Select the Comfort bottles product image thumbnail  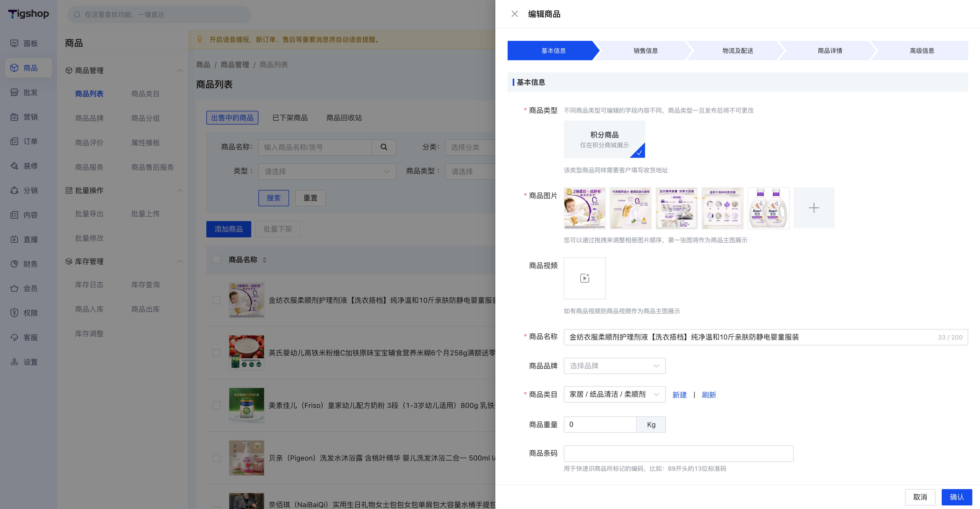point(768,208)
